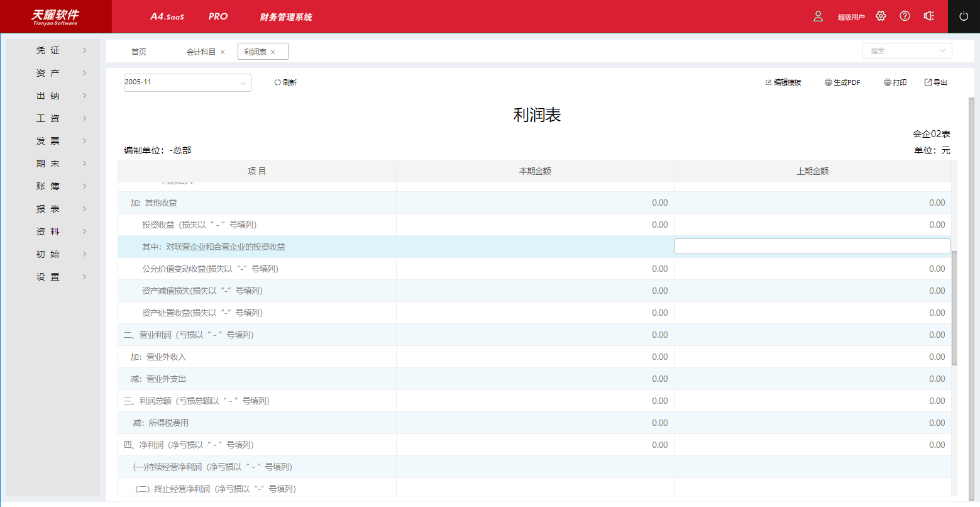Viewport: 980px width, 507px height.
Task: Close the 会计科目 tab
Action: (223, 52)
